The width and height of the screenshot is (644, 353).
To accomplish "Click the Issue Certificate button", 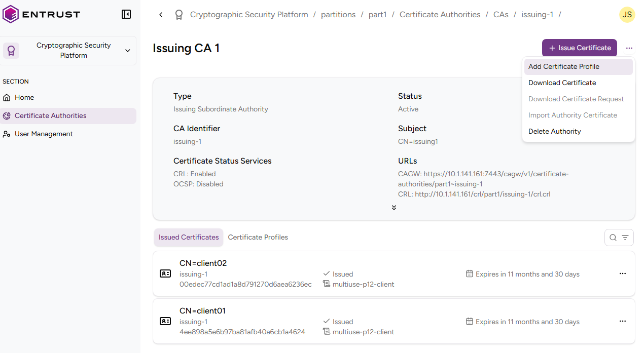I will (x=579, y=48).
